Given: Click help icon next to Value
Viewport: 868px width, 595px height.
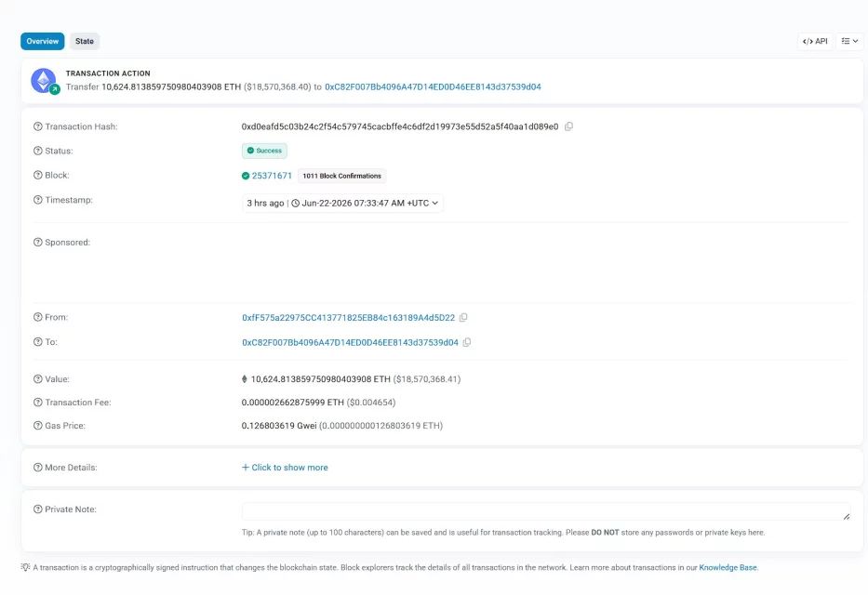Looking at the screenshot, I should tap(37, 379).
